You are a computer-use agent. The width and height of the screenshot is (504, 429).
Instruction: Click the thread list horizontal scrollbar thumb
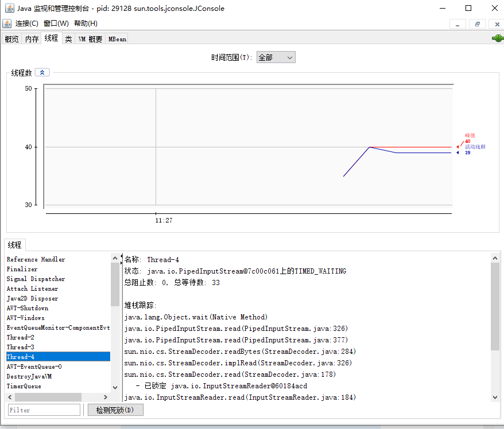pos(48,397)
